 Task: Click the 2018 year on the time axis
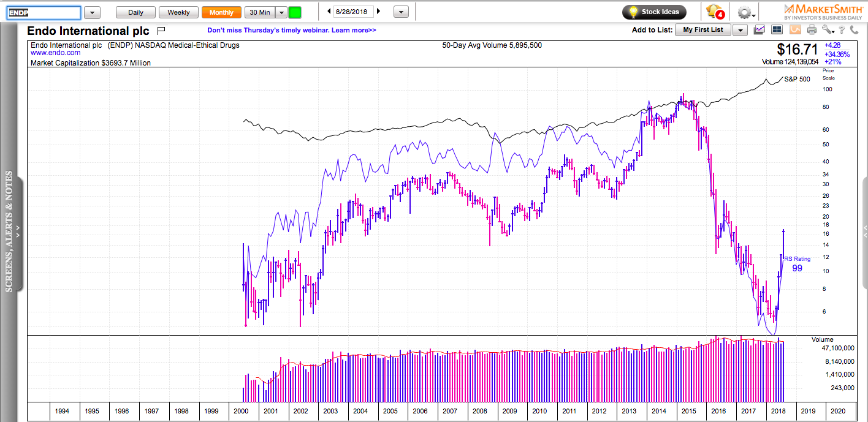pos(779,412)
